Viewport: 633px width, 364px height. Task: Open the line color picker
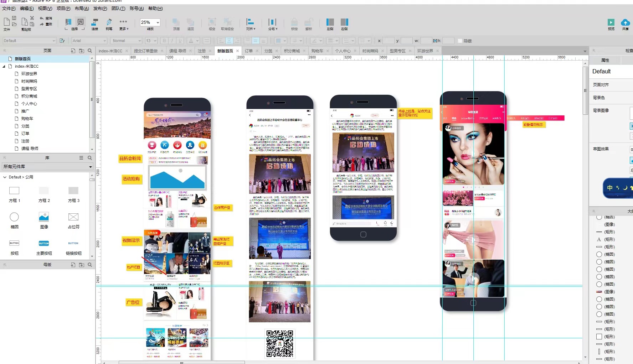[x=316, y=41]
